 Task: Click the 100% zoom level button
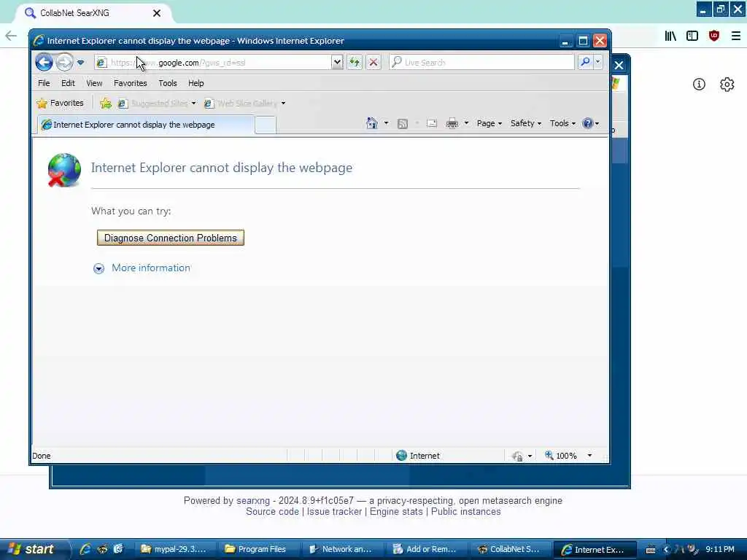point(561,456)
